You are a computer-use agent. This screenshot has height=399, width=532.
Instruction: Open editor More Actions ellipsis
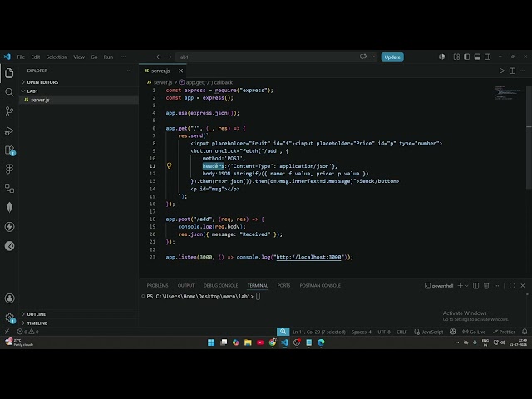click(523, 71)
